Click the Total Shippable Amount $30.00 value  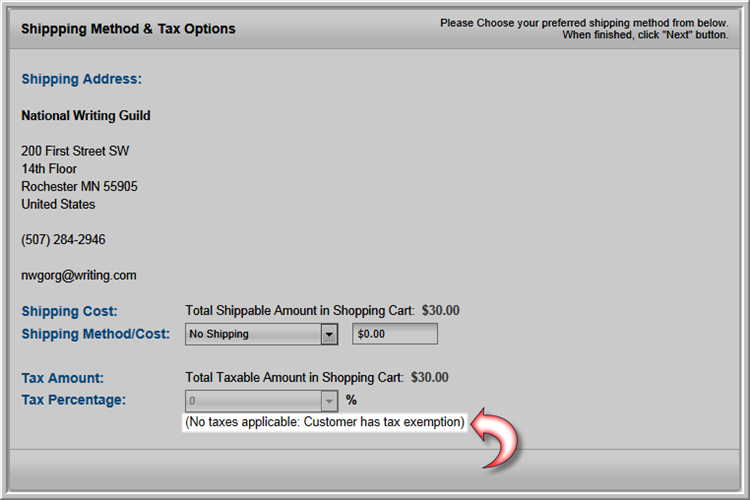click(x=441, y=311)
